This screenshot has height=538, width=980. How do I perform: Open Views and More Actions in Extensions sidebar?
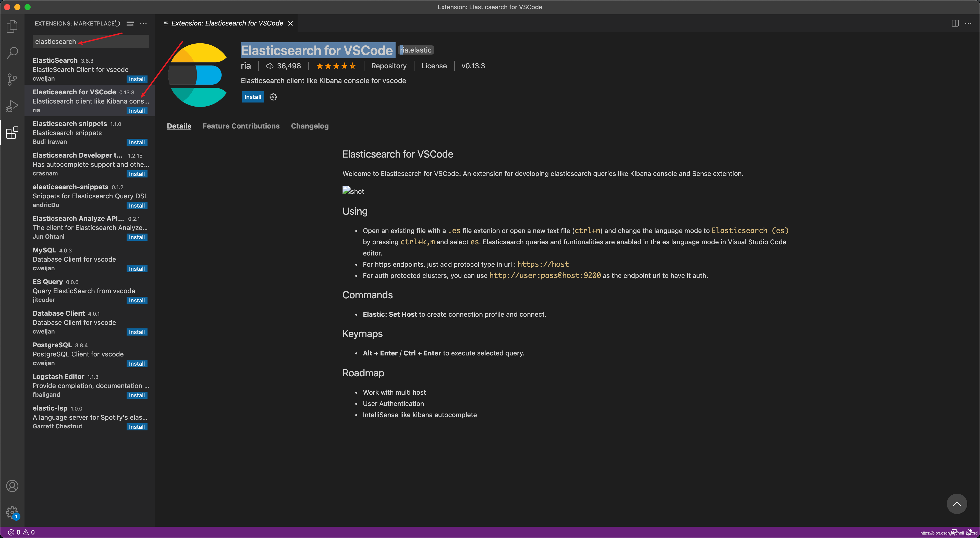(x=143, y=23)
